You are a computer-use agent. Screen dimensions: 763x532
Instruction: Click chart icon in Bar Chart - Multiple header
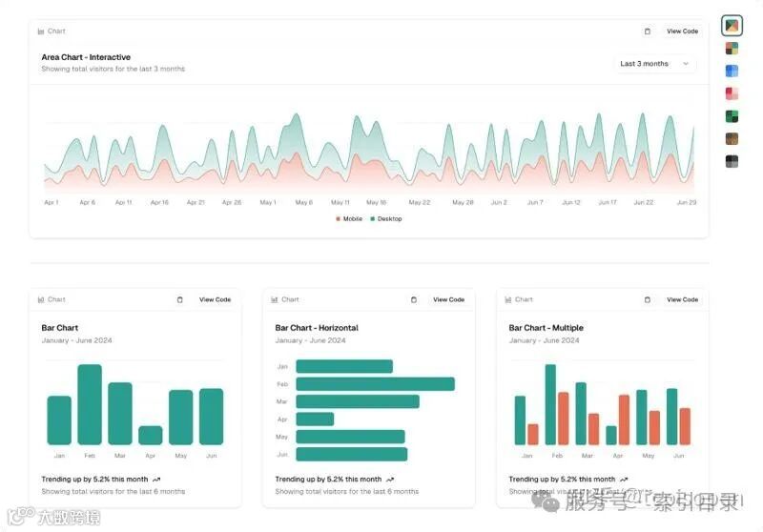click(508, 299)
